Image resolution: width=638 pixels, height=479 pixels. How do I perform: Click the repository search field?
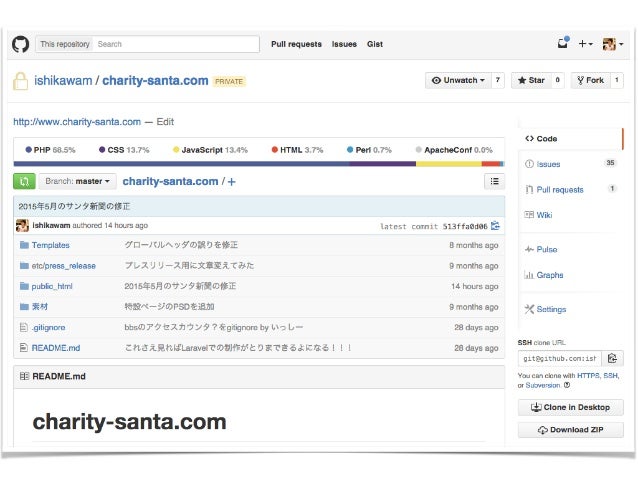[x=176, y=44]
